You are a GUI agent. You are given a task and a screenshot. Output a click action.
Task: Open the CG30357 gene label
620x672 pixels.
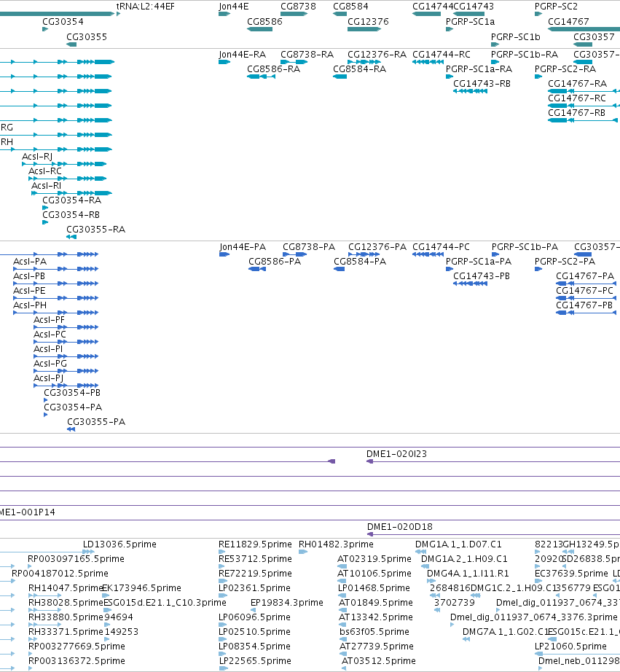coord(594,37)
